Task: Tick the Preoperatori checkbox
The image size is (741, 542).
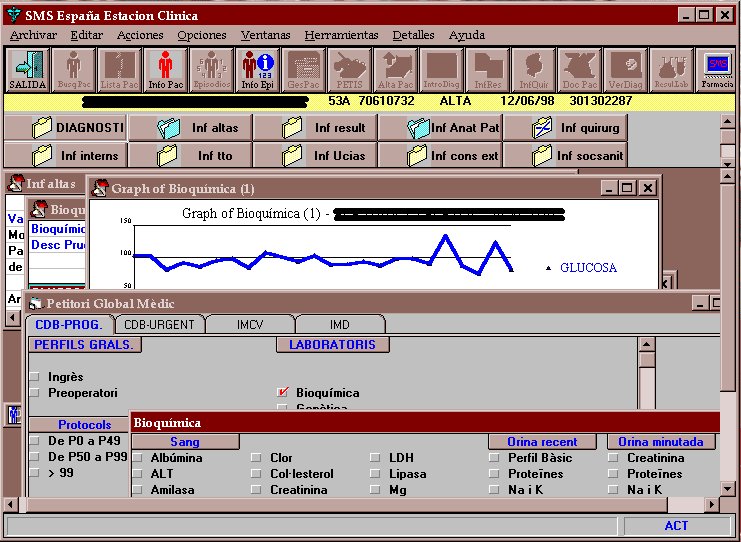Action: pos(35,393)
